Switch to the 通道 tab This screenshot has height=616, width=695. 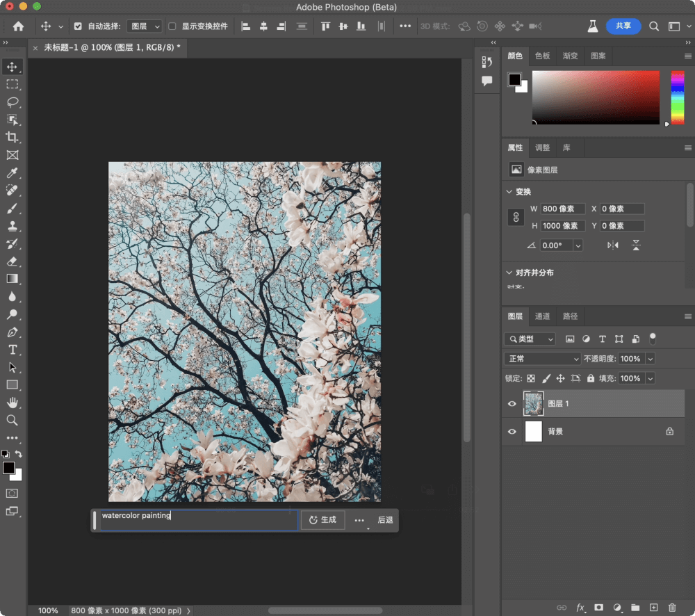point(542,316)
